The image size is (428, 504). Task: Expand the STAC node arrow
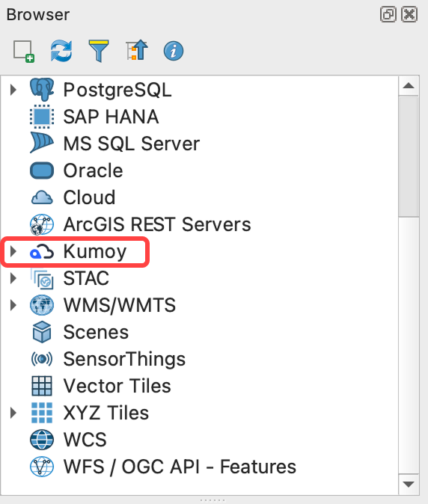click(13, 278)
